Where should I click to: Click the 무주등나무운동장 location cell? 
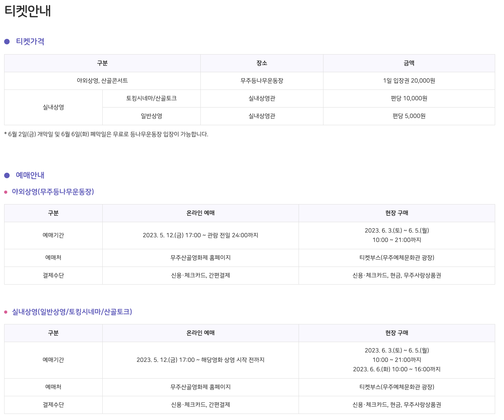click(x=262, y=81)
